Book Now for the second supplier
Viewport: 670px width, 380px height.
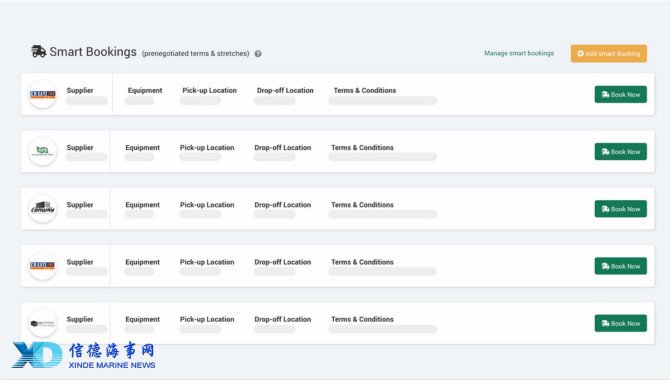[620, 152]
